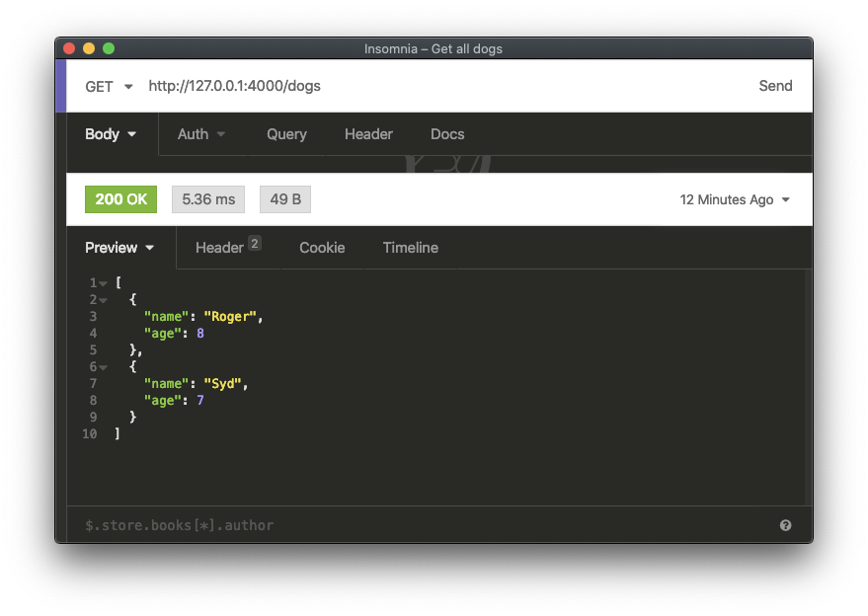Open the response Header tab

(226, 248)
